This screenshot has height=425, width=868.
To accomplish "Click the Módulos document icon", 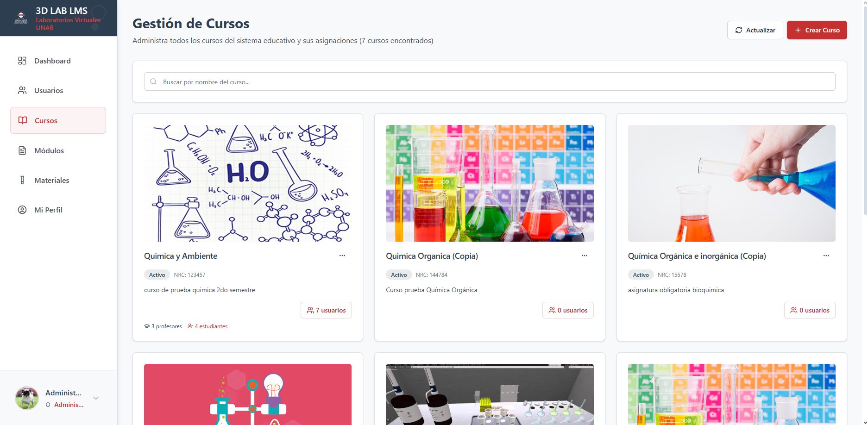I will pyautogui.click(x=22, y=150).
